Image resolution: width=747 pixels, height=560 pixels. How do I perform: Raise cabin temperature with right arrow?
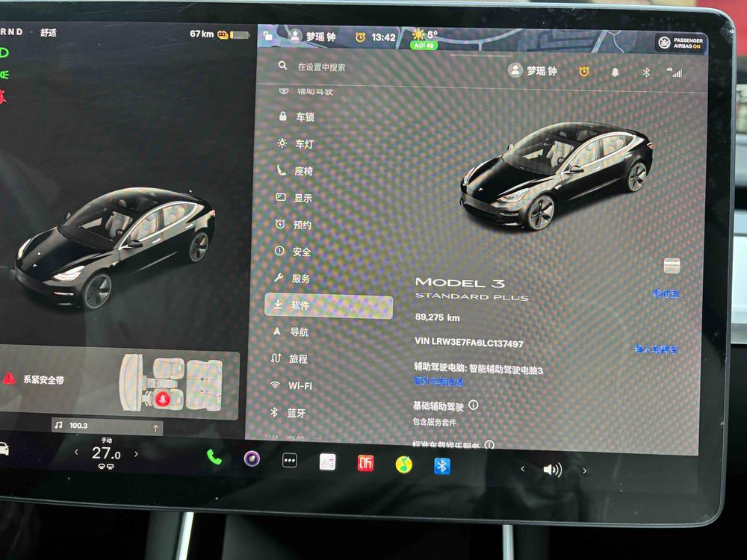(136, 454)
